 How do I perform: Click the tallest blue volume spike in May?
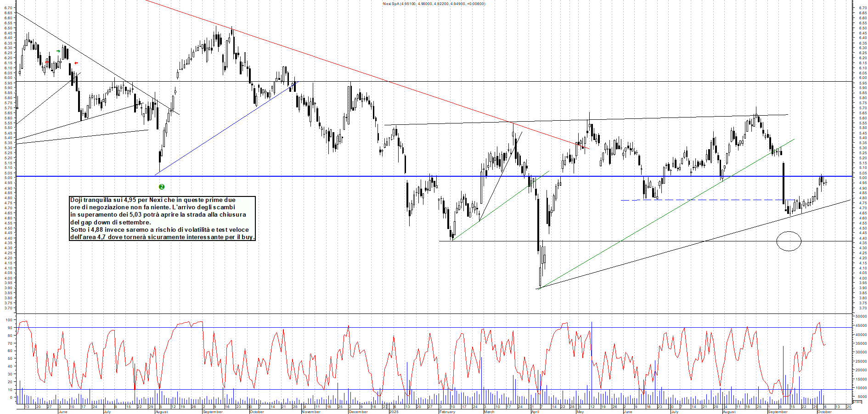click(x=592, y=349)
